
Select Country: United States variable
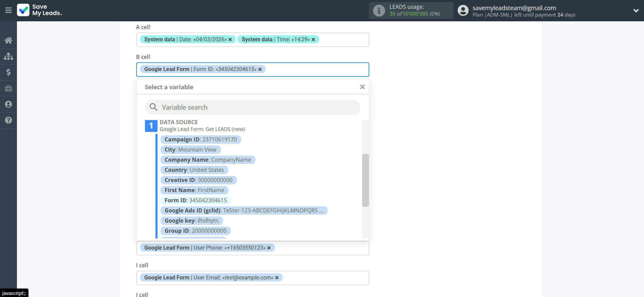point(194,170)
